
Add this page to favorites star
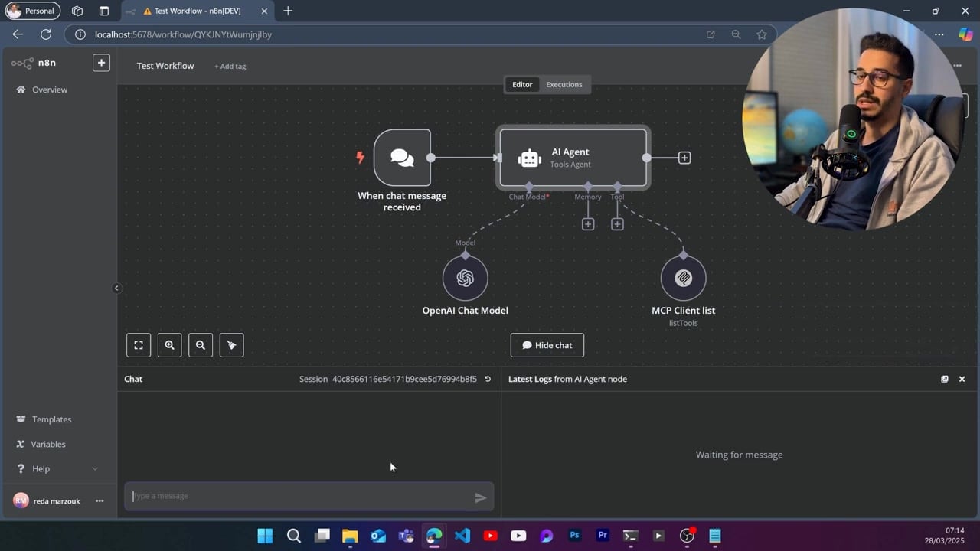762,34
